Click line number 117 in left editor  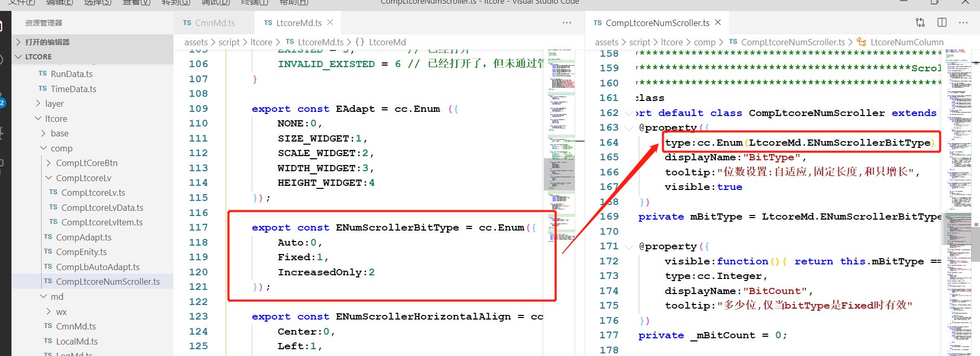198,227
